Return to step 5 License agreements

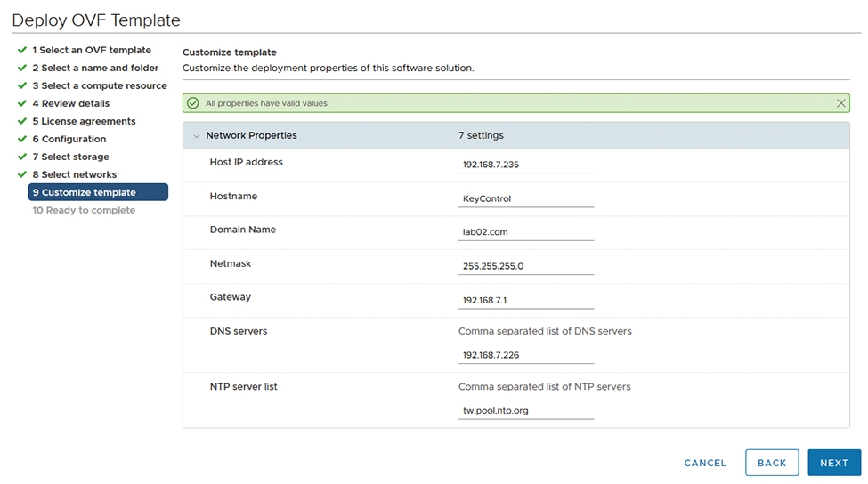pyautogui.click(x=84, y=121)
